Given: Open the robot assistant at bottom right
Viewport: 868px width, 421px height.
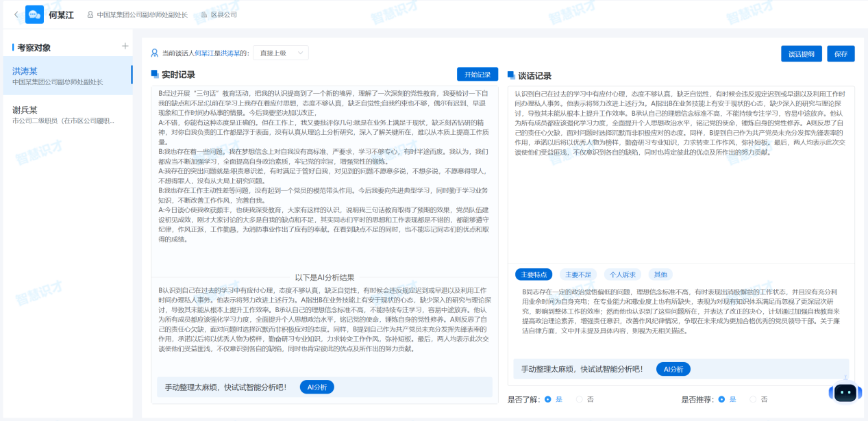Looking at the screenshot, I should (x=845, y=392).
